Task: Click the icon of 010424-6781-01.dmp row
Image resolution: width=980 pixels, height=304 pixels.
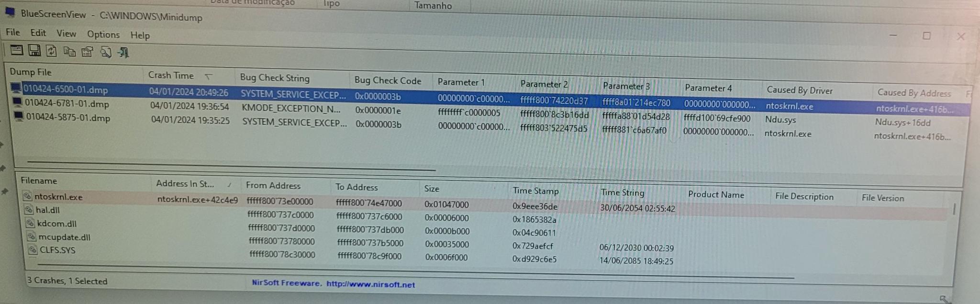Action: [18, 102]
